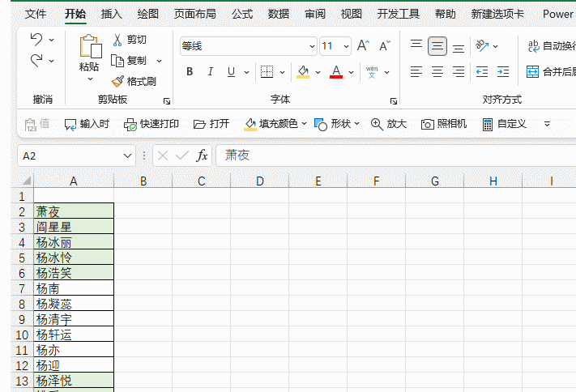This screenshot has height=392, width=576.
Task: Open the borders dropdown arrow
Action: 282,72
